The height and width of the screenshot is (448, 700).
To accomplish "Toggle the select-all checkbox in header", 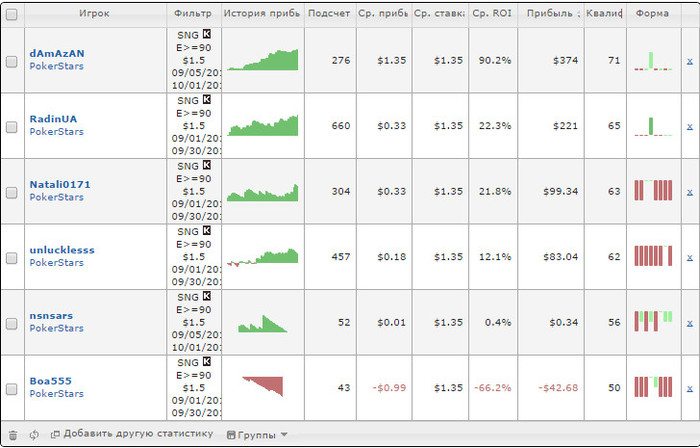I will 12,14.
